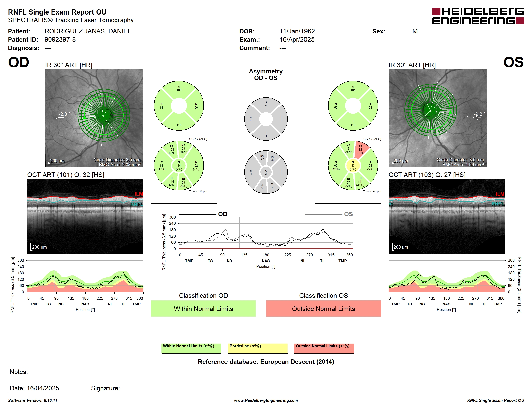This screenshot has width=532, height=411.
Task: Click the OS legend line in combined graph
Action: click(323, 215)
